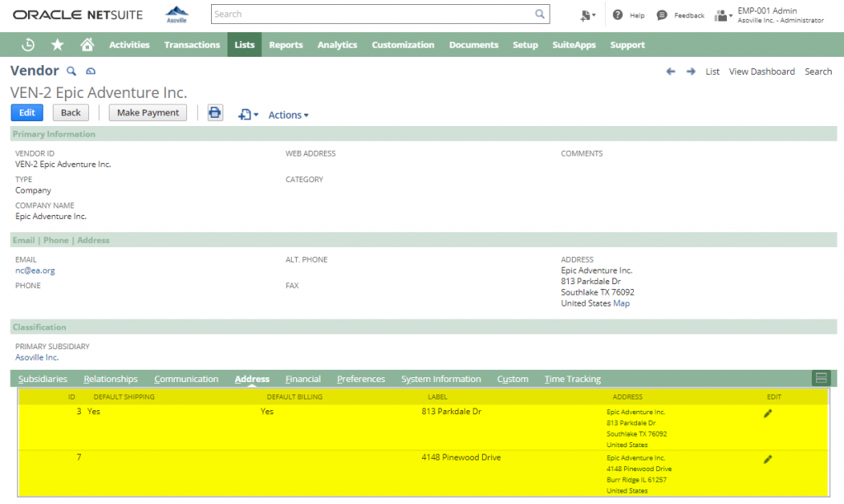Switch to the Preferences tab
This screenshot has width=844, height=504.
click(x=361, y=379)
